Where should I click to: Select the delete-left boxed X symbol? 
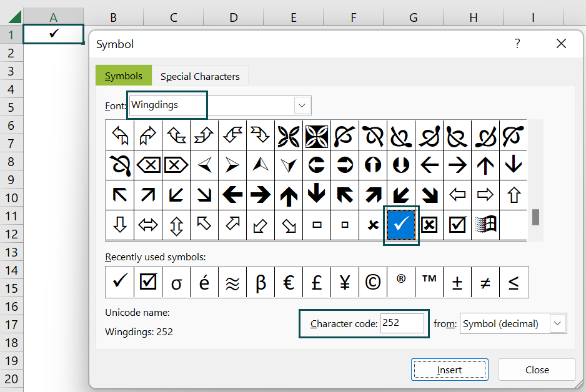[148, 165]
